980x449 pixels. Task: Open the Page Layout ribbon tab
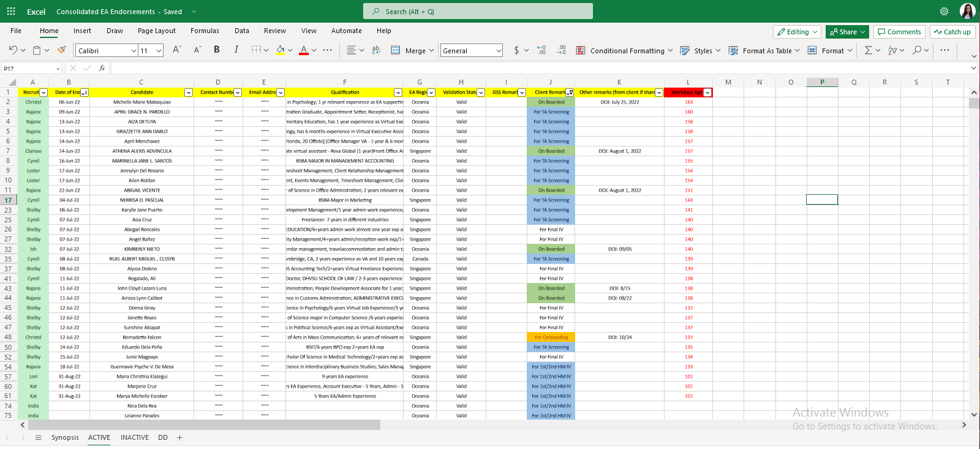pos(156,31)
